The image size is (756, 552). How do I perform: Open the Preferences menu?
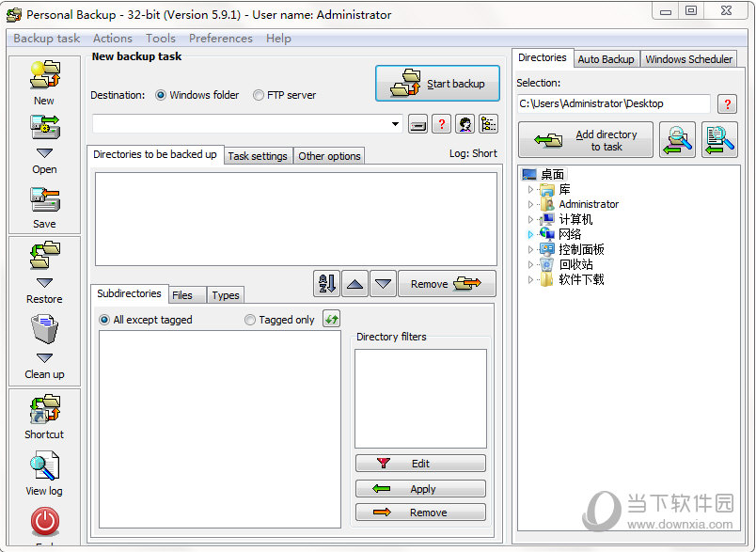pos(220,39)
